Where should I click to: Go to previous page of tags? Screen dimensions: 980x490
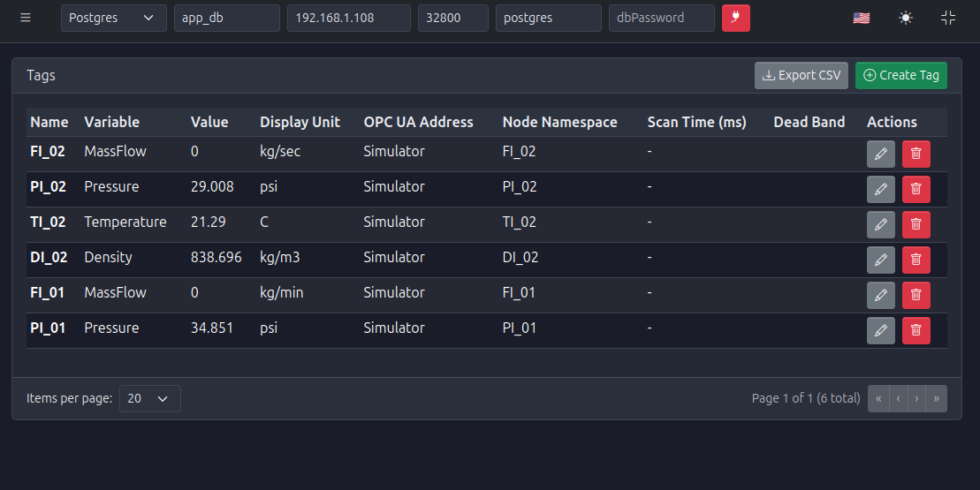[x=898, y=398]
